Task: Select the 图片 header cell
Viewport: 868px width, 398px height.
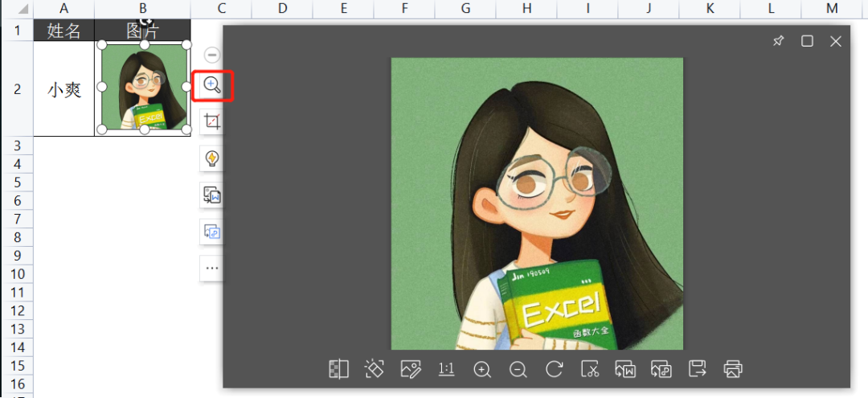Action: coord(143,30)
